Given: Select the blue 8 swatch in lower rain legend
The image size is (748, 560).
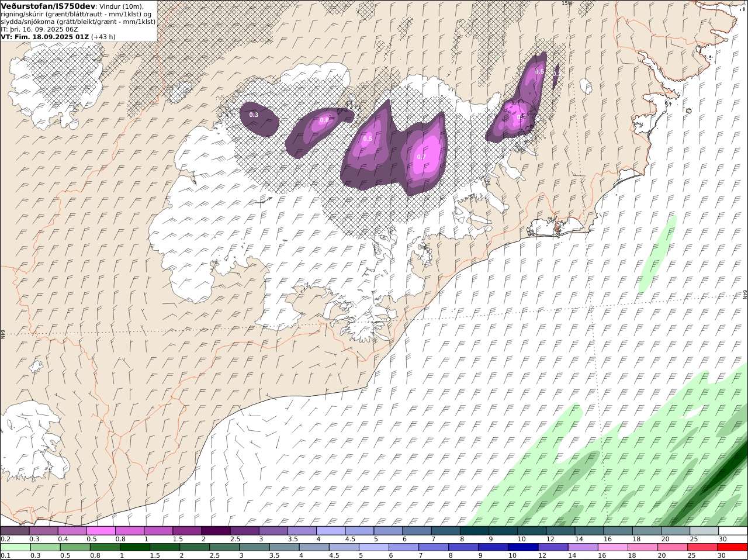Looking at the screenshot, I should click(x=463, y=547).
